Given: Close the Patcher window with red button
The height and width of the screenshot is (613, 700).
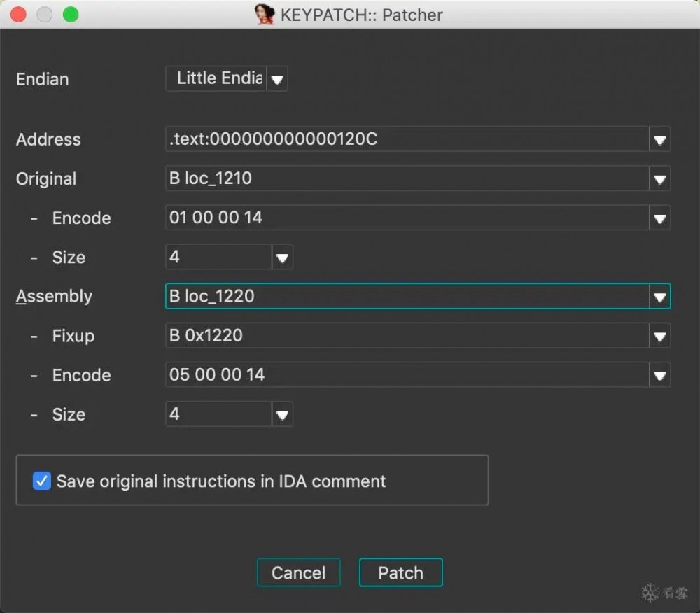Looking at the screenshot, I should pos(19,15).
